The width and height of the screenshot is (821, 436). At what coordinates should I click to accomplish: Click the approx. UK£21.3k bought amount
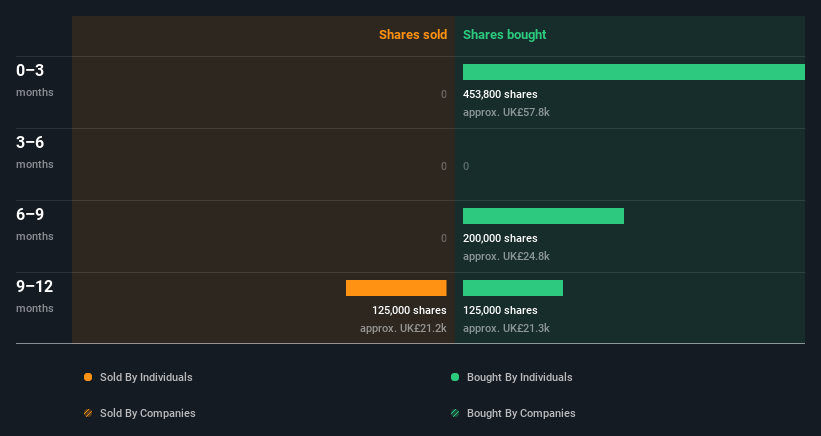pyautogui.click(x=506, y=328)
